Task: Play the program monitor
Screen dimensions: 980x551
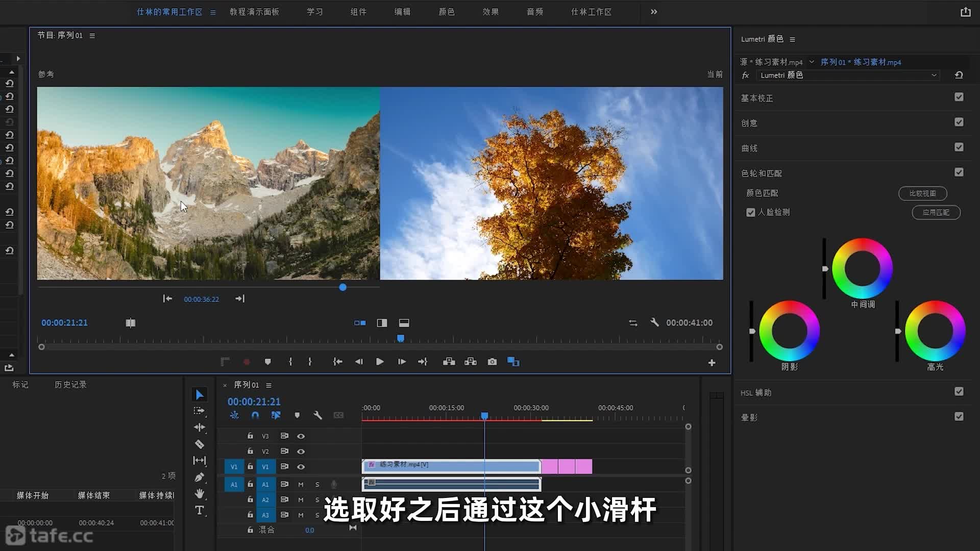Action: click(x=380, y=362)
